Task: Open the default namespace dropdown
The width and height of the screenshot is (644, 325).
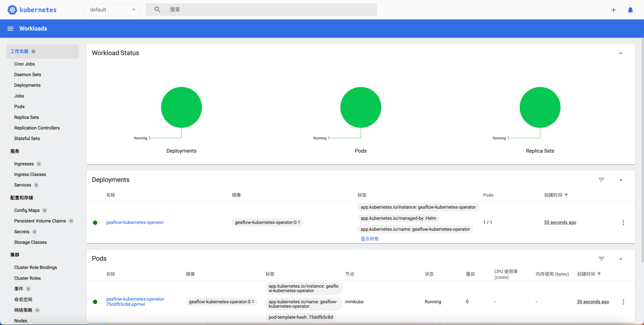Action: [x=112, y=10]
